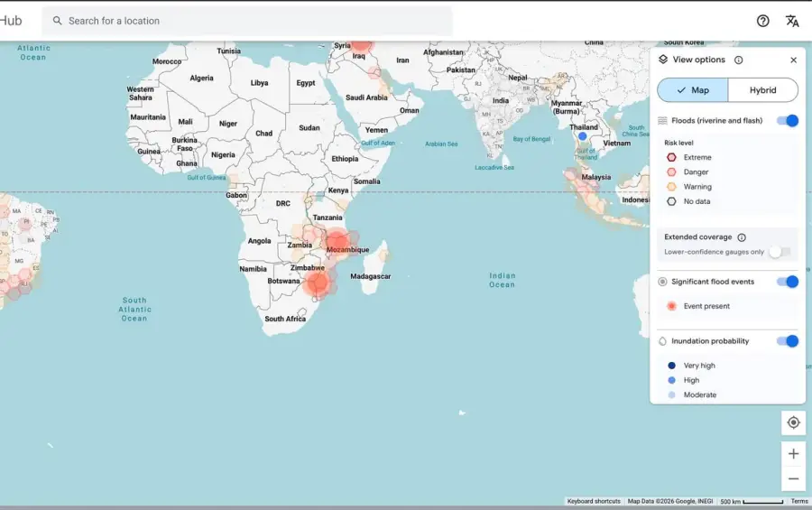Click the India label on the map

(500, 100)
